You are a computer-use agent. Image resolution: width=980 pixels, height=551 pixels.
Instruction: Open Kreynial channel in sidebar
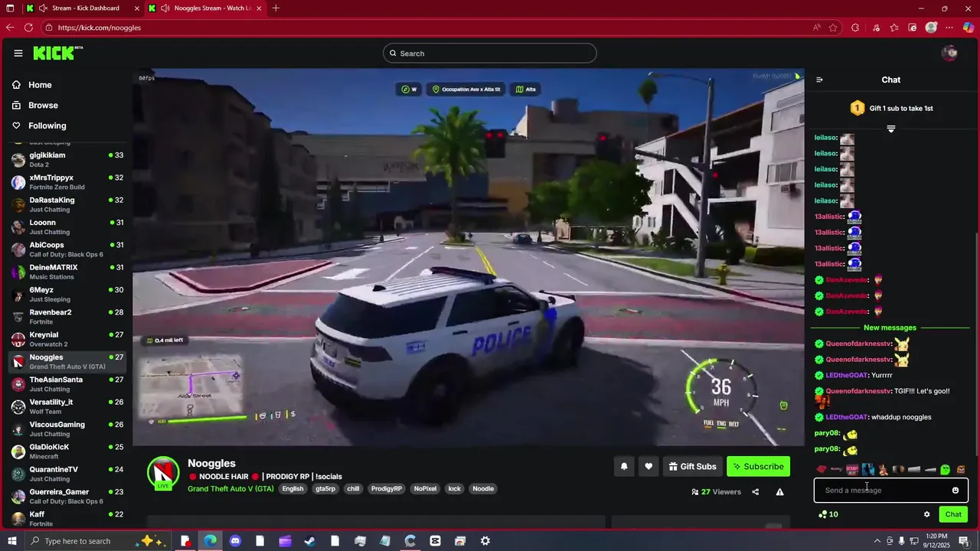coord(67,339)
